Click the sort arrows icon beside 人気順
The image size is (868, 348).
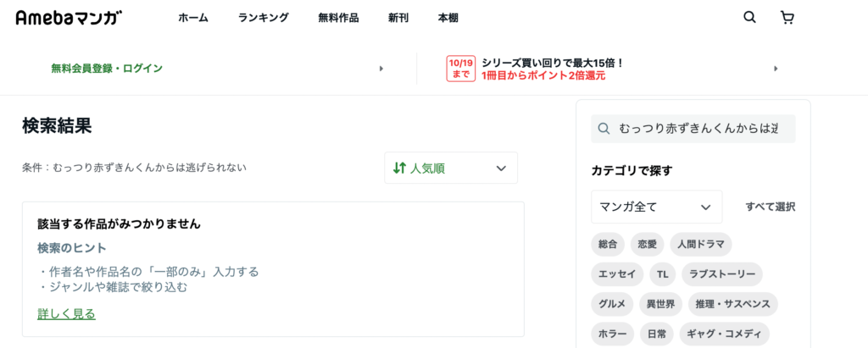click(x=399, y=168)
